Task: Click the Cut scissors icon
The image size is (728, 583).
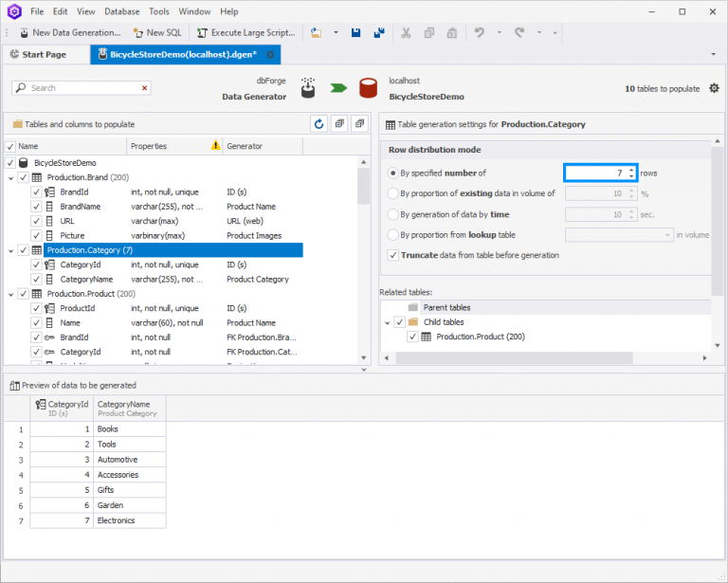Action: [406, 32]
